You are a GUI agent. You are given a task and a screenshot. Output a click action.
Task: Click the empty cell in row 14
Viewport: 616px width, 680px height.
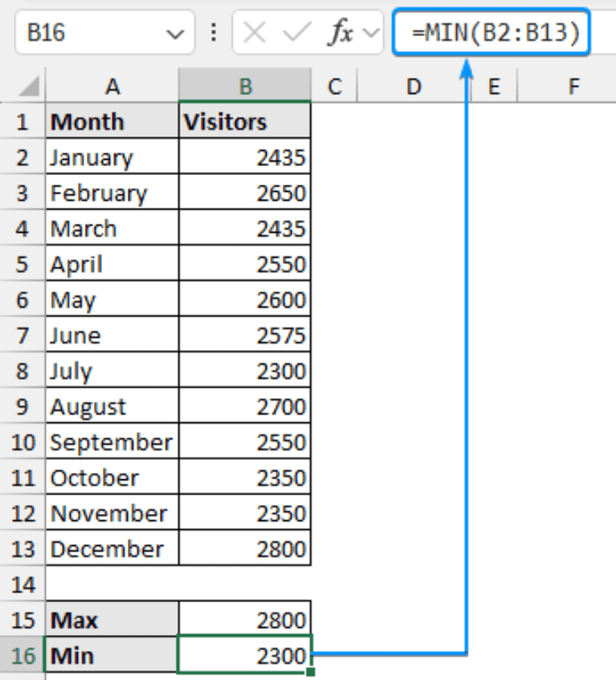click(112, 584)
